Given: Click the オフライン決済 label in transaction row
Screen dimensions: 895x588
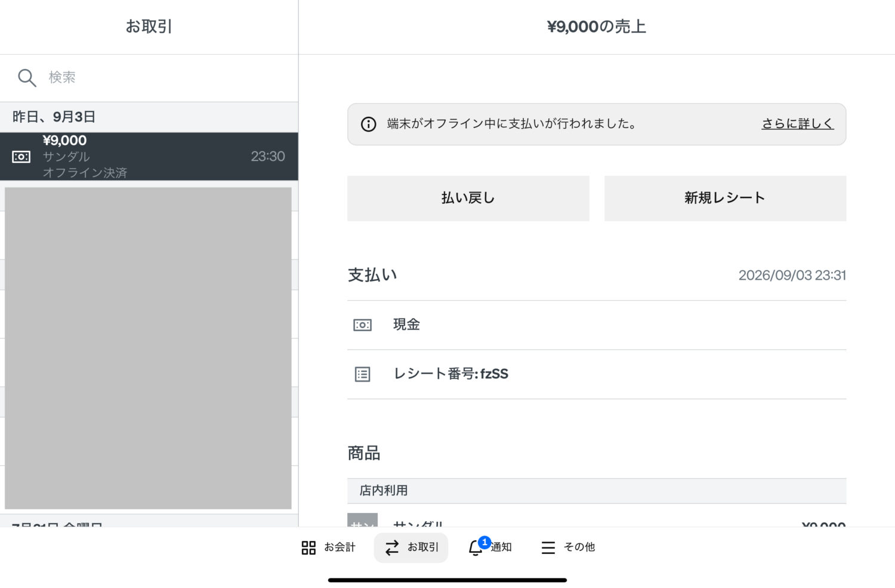Looking at the screenshot, I should pos(85,172).
